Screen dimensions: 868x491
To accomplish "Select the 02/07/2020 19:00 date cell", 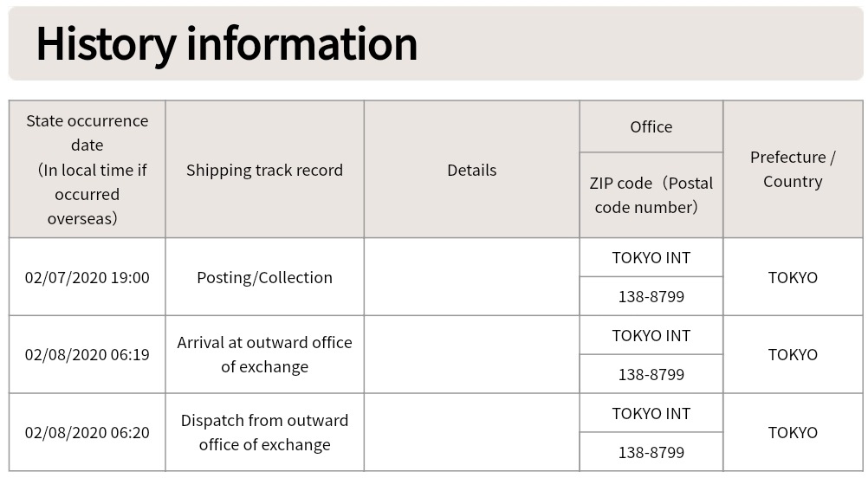I will (x=87, y=277).
